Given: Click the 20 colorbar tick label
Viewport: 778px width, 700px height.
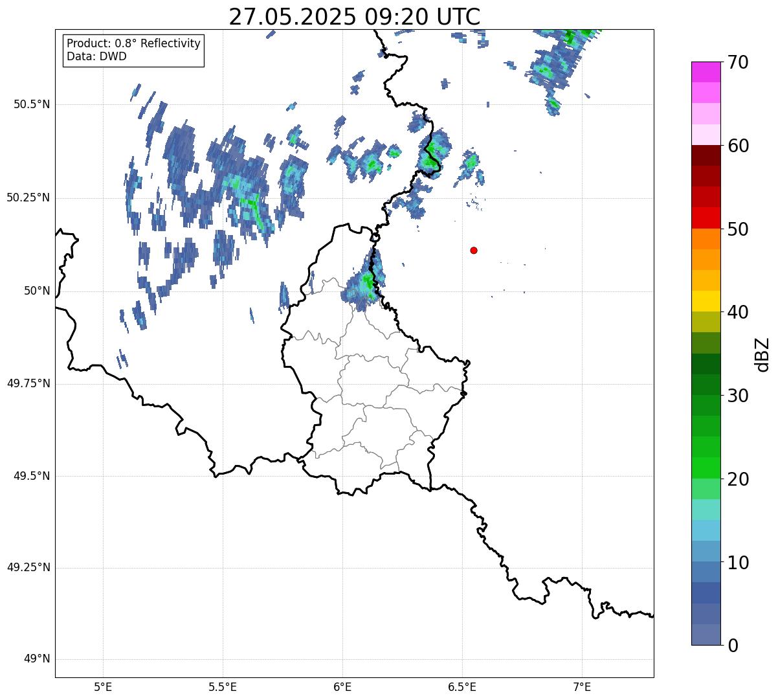Looking at the screenshot, I should [x=738, y=479].
